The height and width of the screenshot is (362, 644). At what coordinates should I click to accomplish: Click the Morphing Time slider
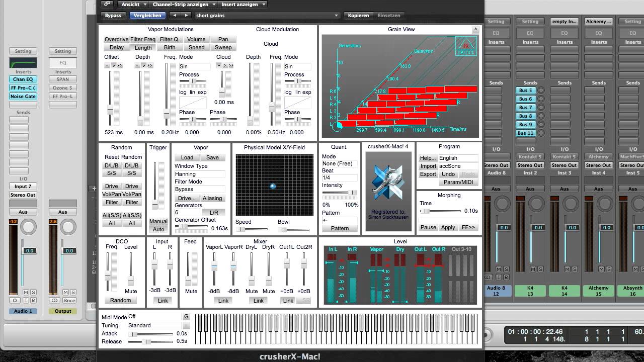tap(440, 211)
